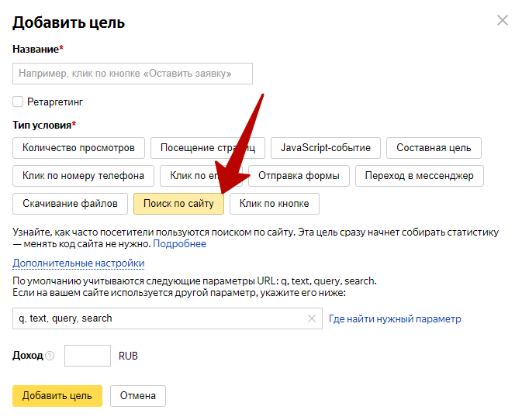Choose Переход в мессенджер option

(419, 176)
